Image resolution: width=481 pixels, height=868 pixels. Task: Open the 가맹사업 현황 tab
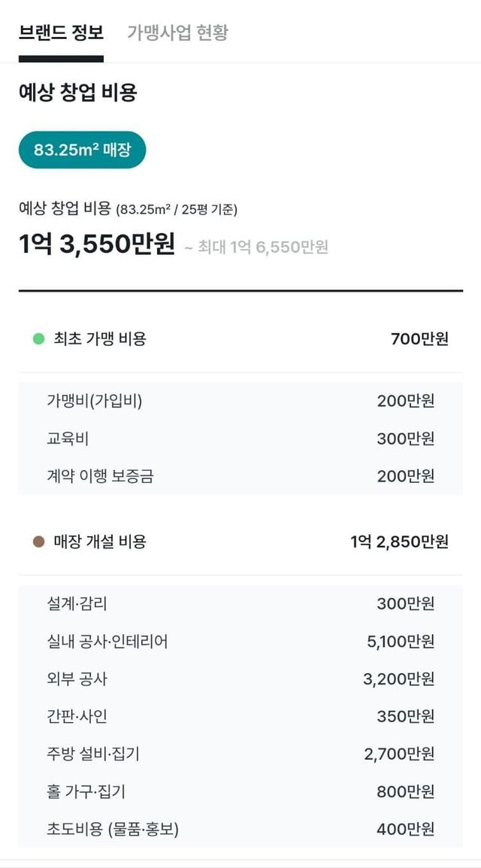[x=177, y=32]
